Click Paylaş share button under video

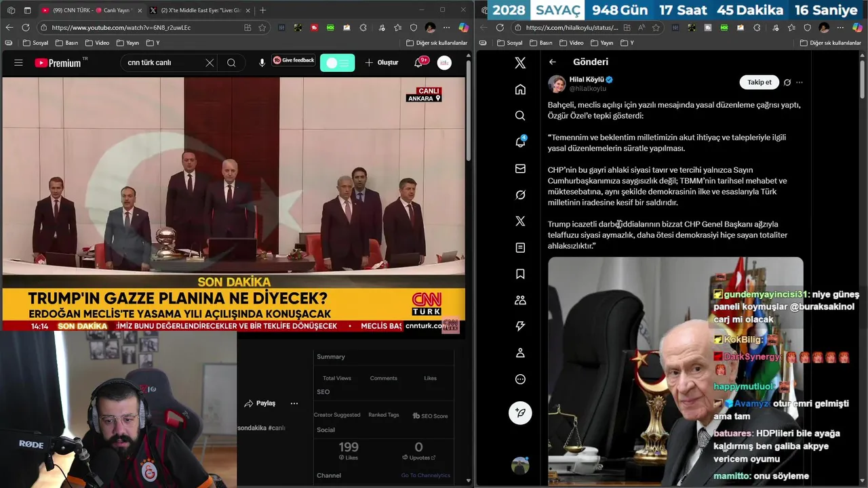pyautogui.click(x=260, y=403)
